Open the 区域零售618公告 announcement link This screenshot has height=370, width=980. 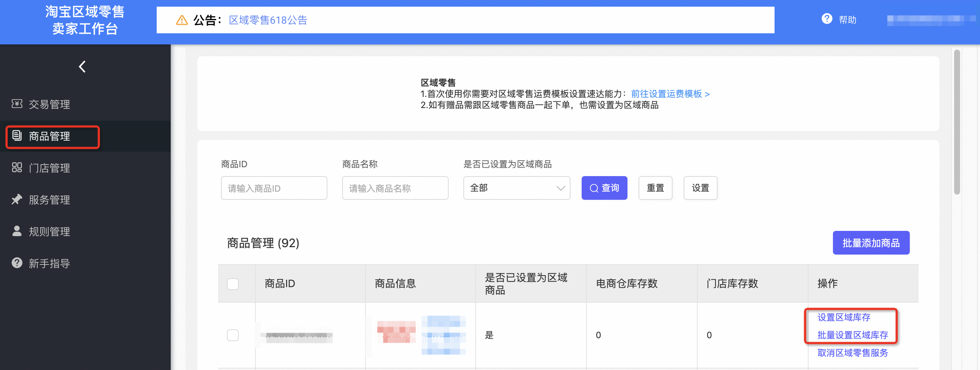click(268, 20)
